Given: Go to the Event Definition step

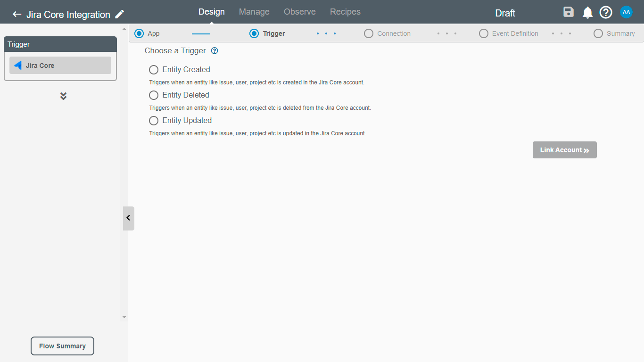Looking at the screenshot, I should coord(508,33).
